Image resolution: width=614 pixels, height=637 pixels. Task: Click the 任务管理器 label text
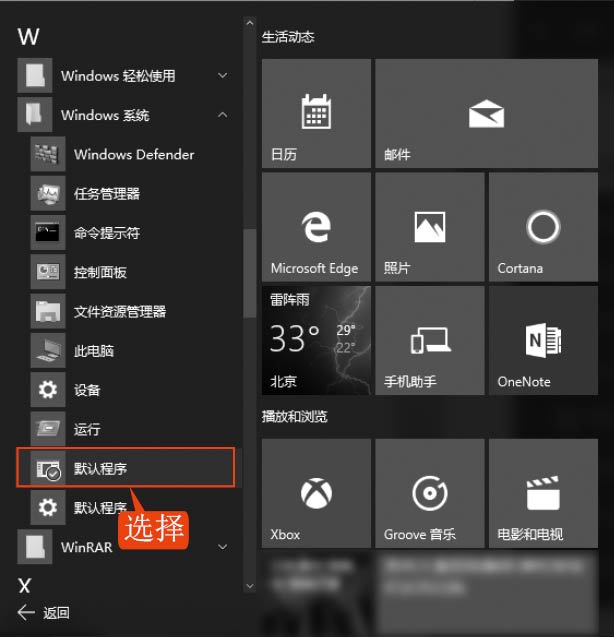coord(107,194)
